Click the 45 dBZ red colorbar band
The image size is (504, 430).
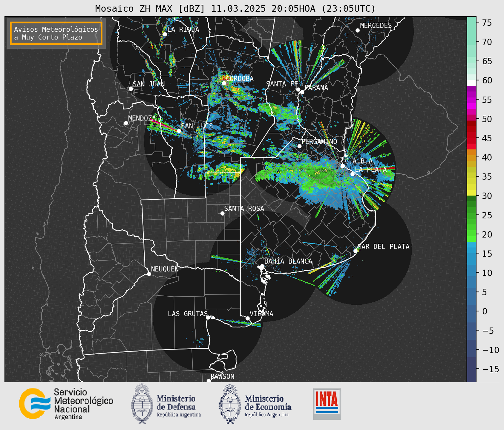click(x=471, y=138)
